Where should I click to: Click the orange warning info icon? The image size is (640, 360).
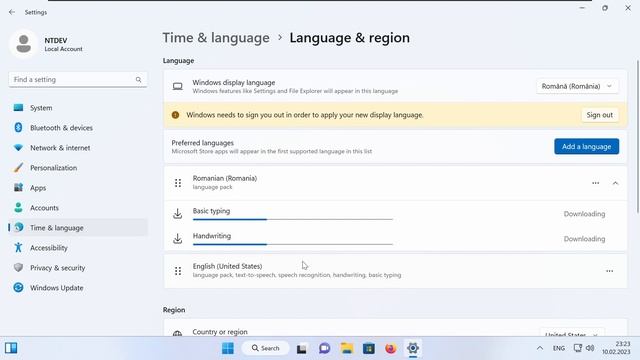[176, 115]
